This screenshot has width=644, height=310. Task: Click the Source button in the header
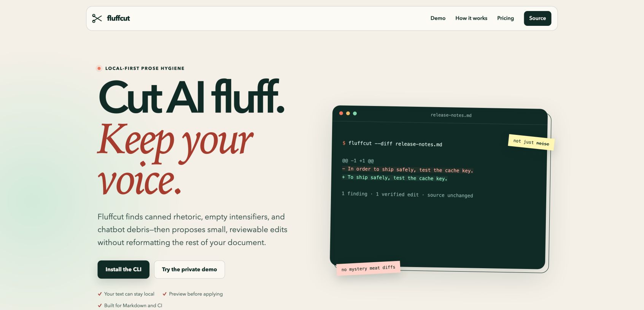tap(537, 18)
